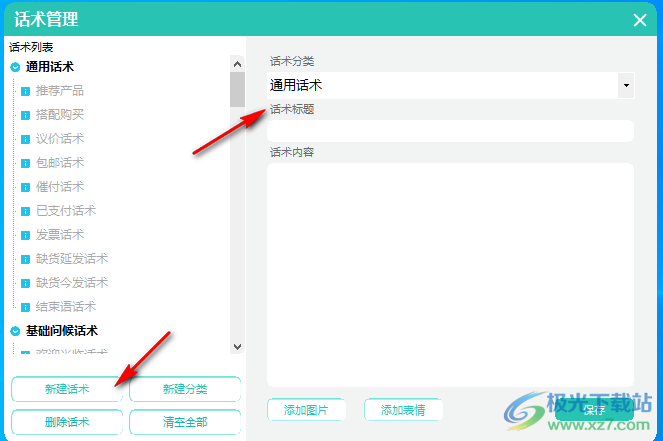Click the scroll up arrow of list

tap(237, 64)
